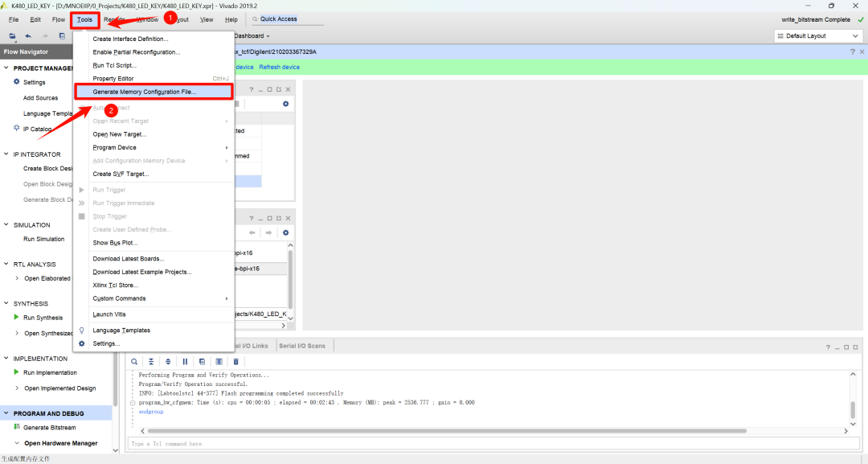The image size is (868, 464).
Task: Collapse the PROGRAM AND DEBUG section
Action: pos(6,412)
